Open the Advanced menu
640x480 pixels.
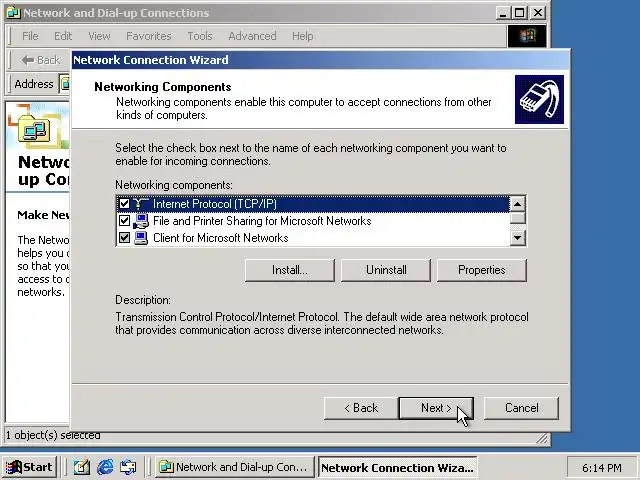pos(252,36)
